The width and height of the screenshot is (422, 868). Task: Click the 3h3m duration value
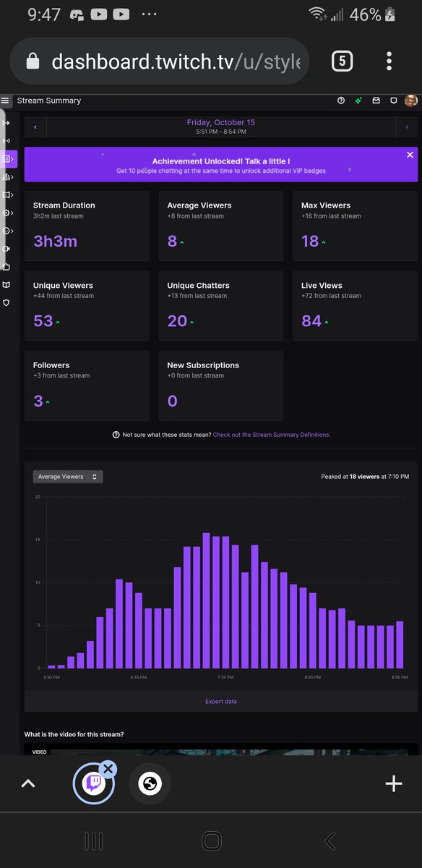(x=55, y=241)
